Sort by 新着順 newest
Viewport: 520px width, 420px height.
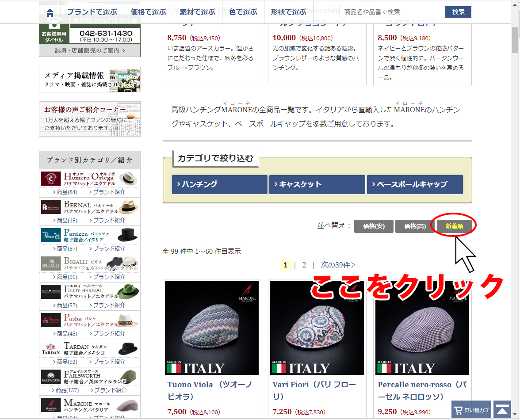click(x=454, y=226)
